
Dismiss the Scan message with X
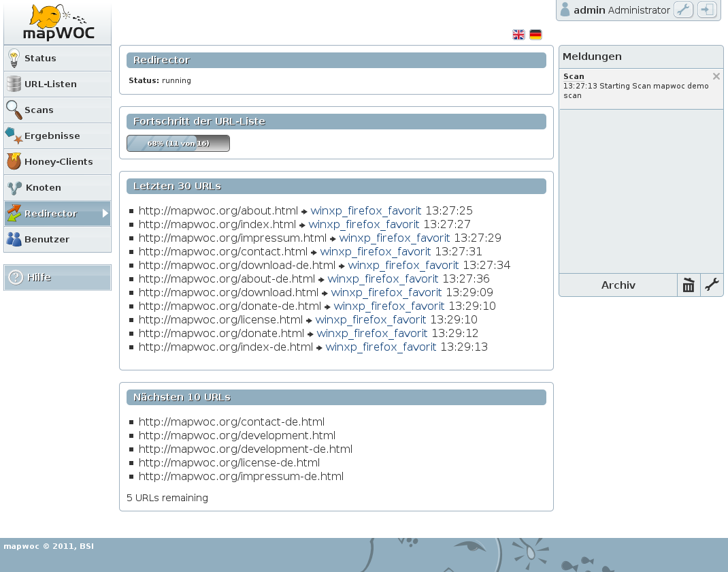(716, 76)
